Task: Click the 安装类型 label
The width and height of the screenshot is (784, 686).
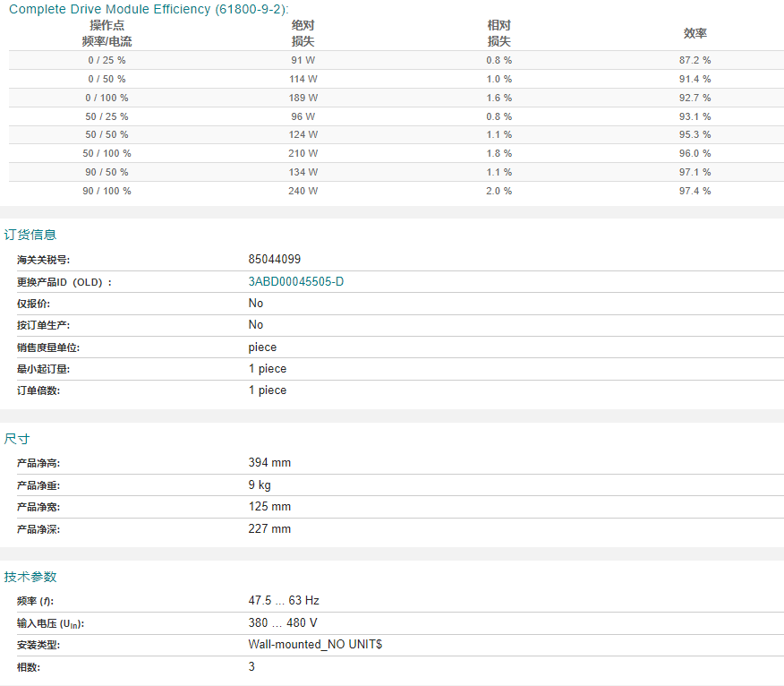Action: (38, 645)
